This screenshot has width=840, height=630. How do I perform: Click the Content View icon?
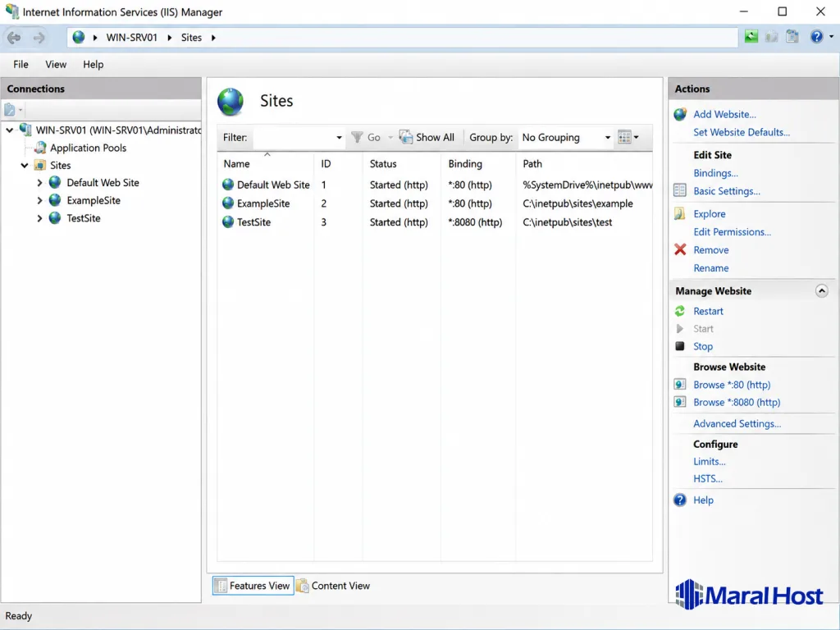click(x=303, y=586)
